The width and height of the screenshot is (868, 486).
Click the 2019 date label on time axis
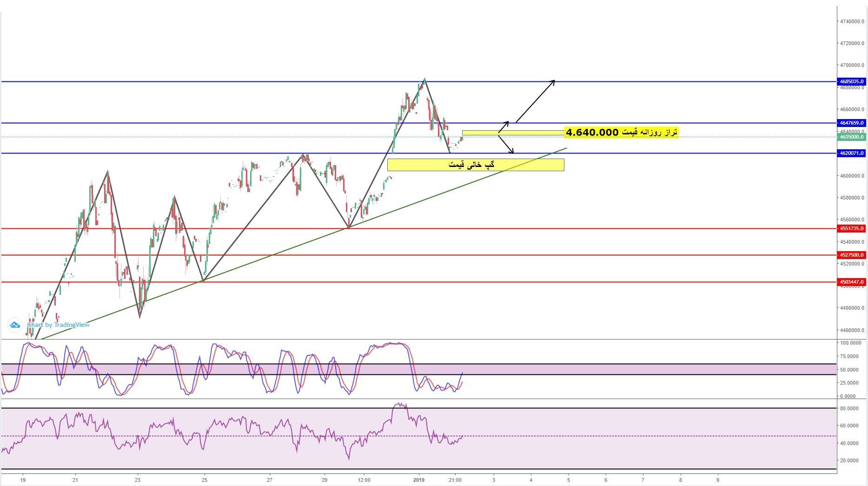coord(419,479)
